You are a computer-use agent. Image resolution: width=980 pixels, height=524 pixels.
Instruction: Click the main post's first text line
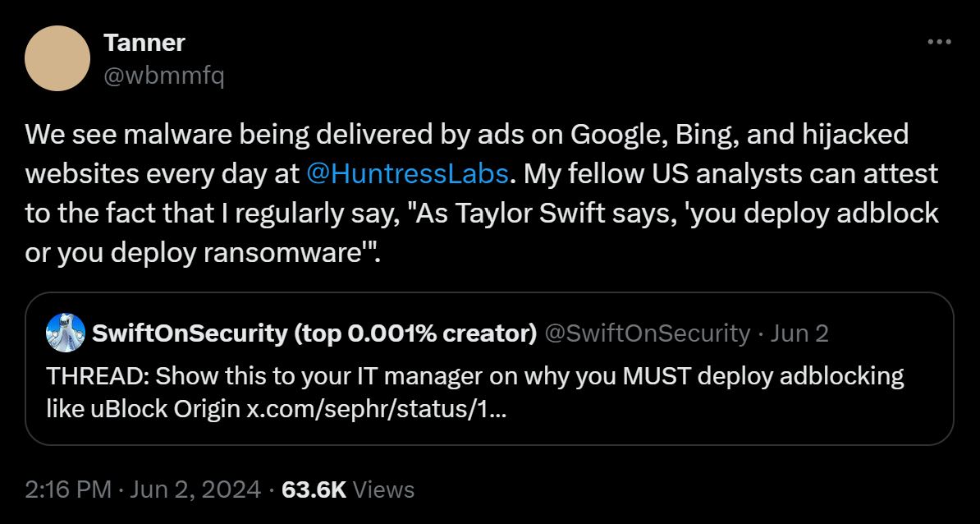pyautogui.click(x=466, y=134)
